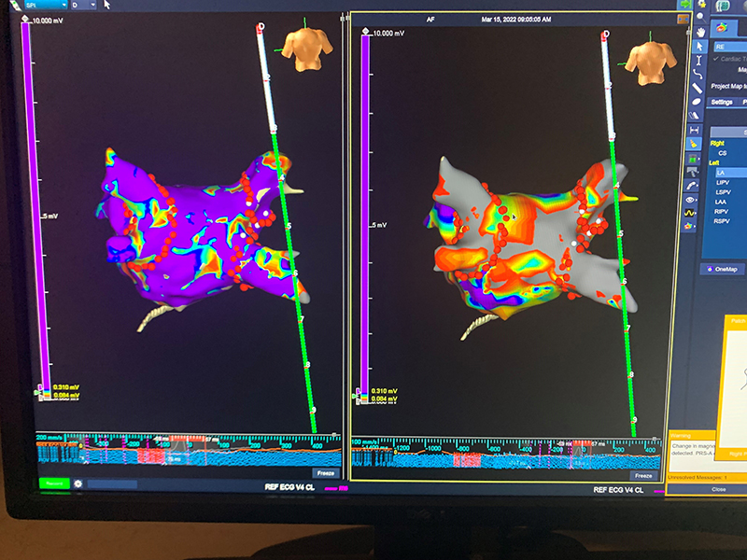747x560 pixels.
Task: Select LSPV in the structure list
Action: coord(723,192)
